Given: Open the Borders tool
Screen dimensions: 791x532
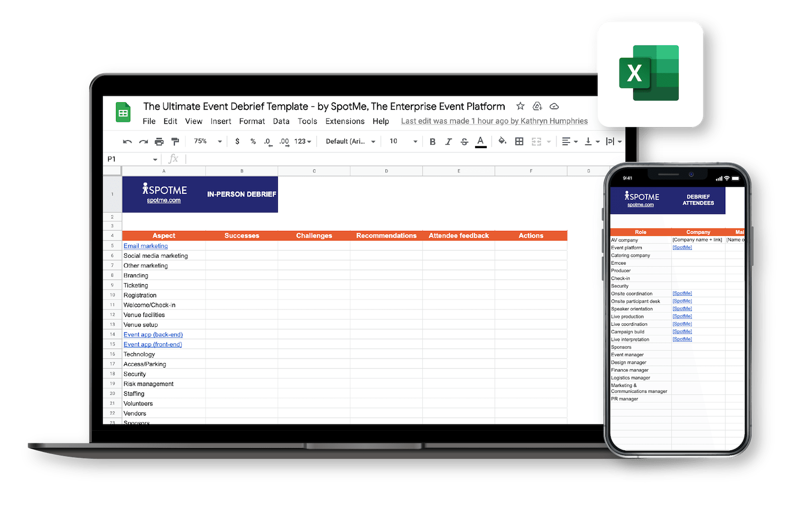Looking at the screenshot, I should click(519, 141).
